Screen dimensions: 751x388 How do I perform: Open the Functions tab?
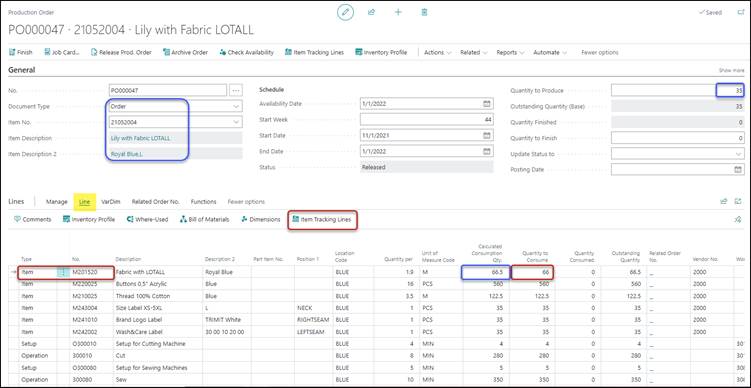(204, 202)
